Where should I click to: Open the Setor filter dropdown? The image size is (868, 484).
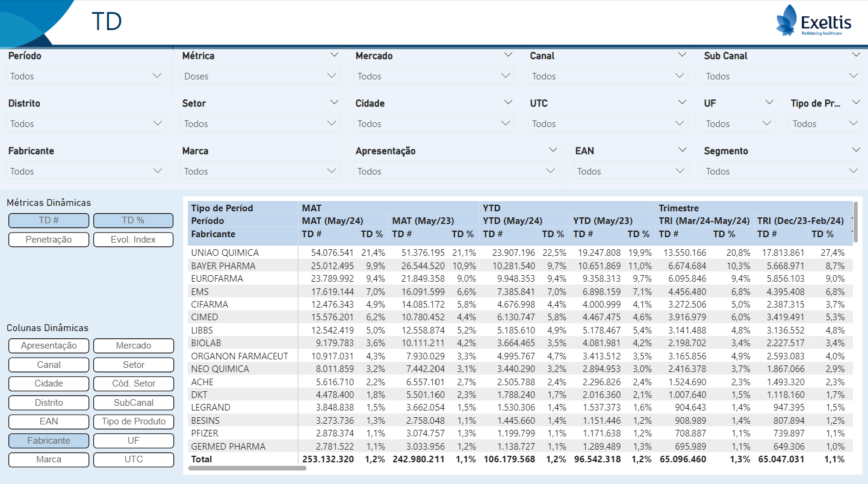(260, 123)
